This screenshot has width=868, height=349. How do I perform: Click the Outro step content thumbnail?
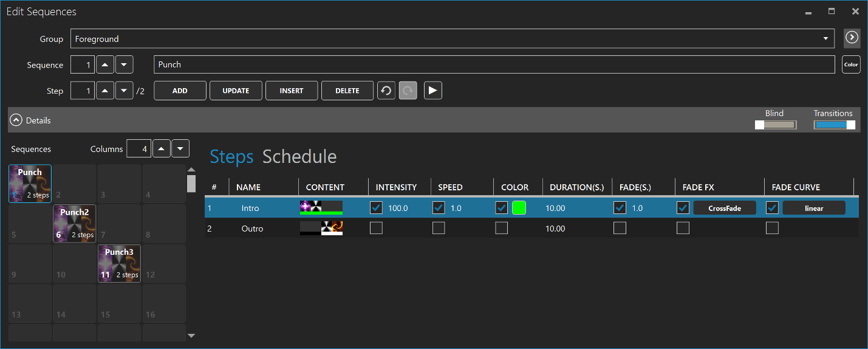coord(321,228)
